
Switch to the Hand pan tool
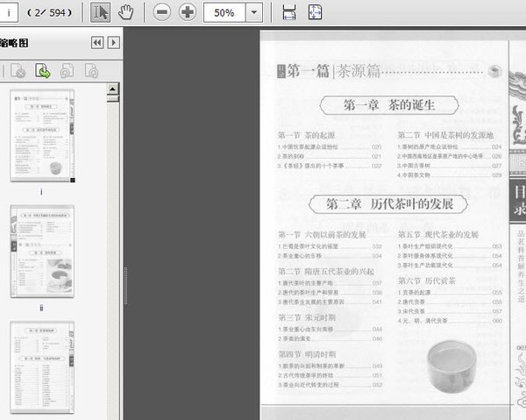[x=126, y=12]
